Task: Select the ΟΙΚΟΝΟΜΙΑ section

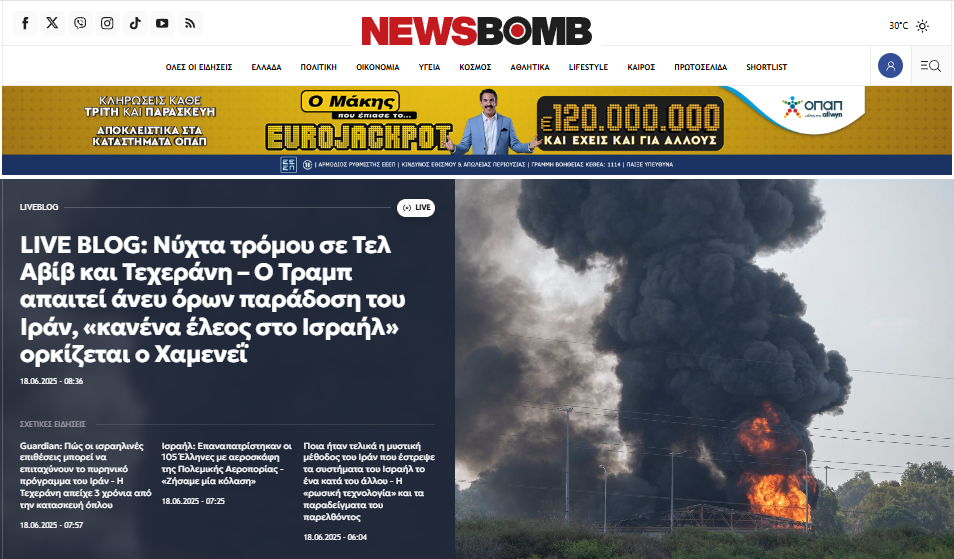Action: pyautogui.click(x=378, y=67)
